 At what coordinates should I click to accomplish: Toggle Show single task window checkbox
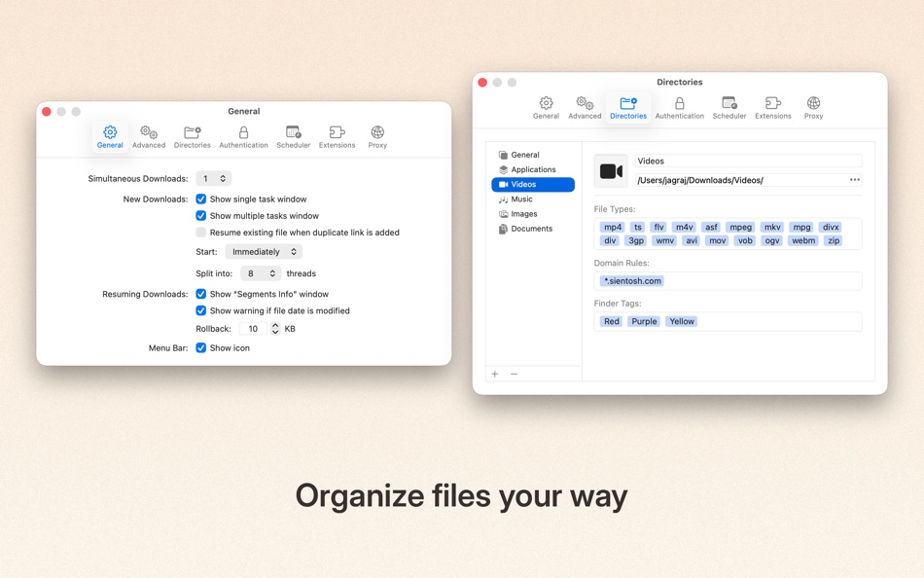click(x=201, y=199)
